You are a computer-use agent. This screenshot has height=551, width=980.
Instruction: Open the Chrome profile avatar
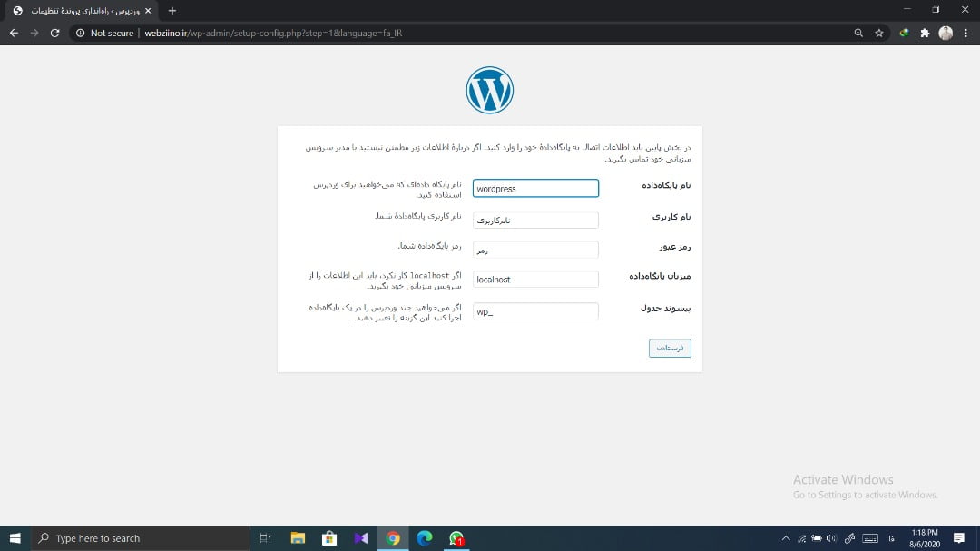[x=946, y=34]
